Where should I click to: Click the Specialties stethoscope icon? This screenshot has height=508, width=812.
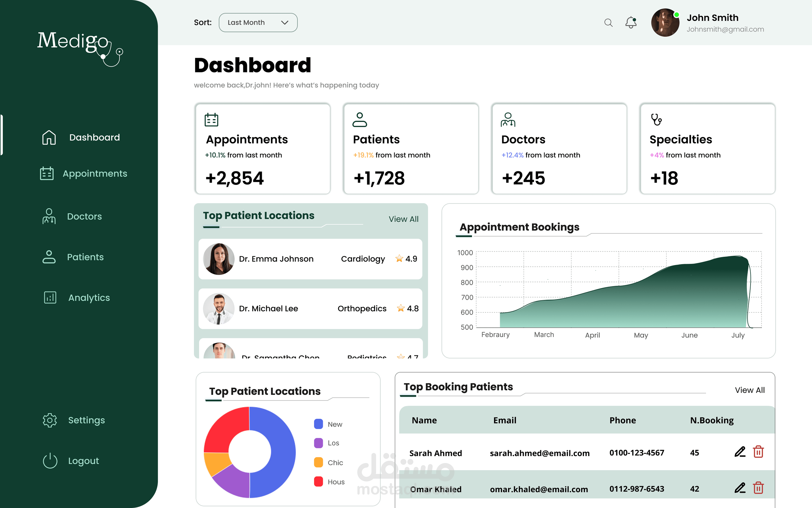pos(656,120)
